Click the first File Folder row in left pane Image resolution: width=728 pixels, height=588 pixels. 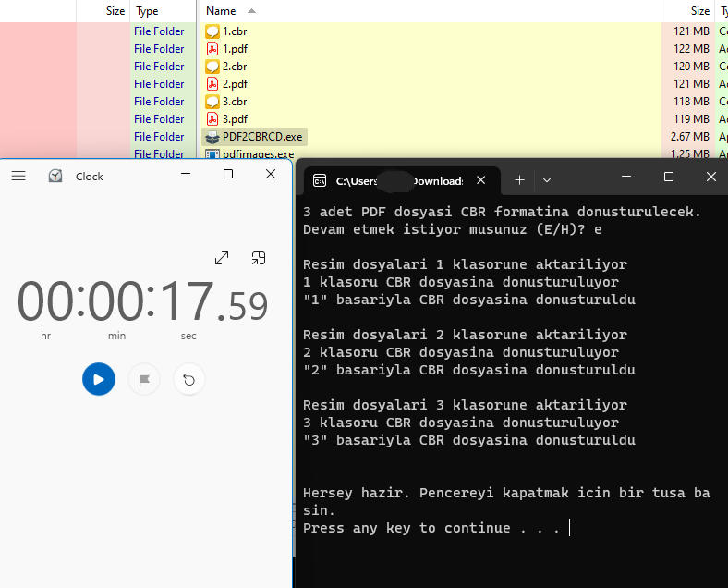(159, 31)
